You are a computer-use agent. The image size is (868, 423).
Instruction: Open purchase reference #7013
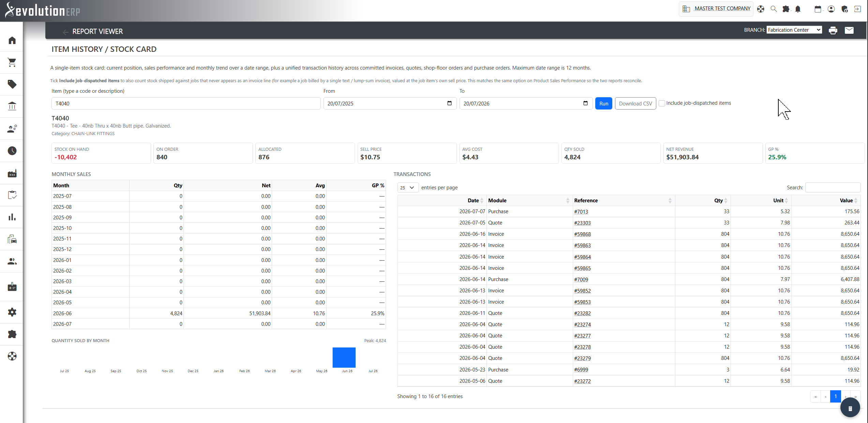(581, 211)
